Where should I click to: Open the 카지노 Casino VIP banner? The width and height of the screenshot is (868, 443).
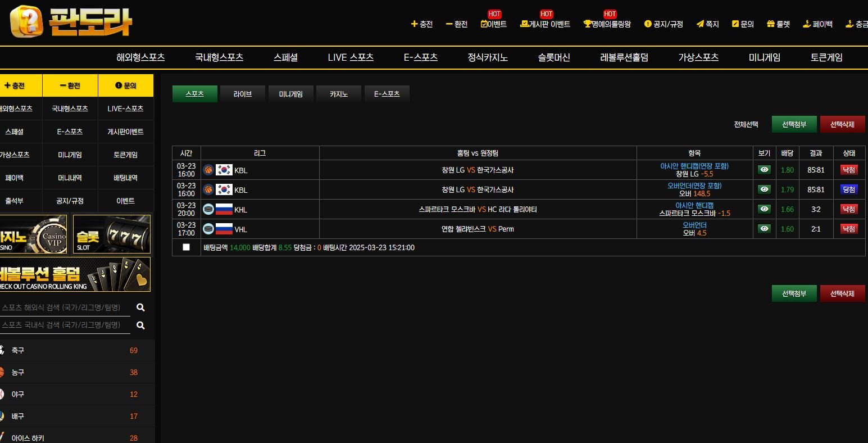(33, 234)
